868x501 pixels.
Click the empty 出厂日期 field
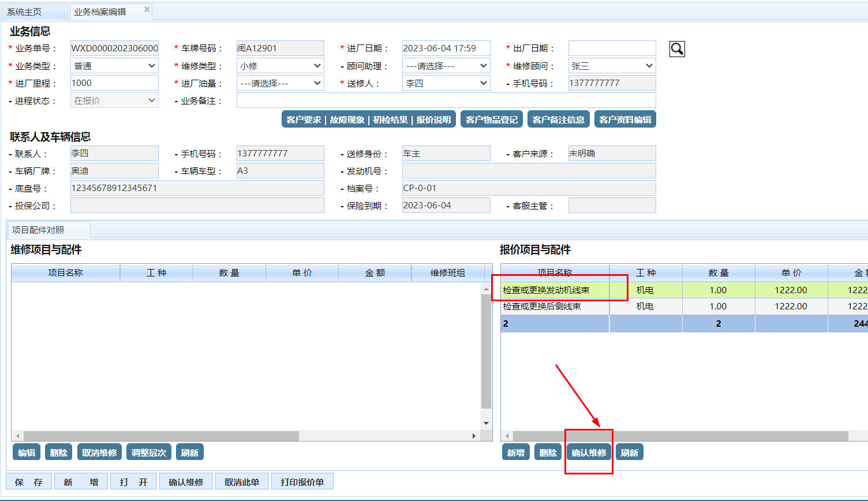click(612, 48)
